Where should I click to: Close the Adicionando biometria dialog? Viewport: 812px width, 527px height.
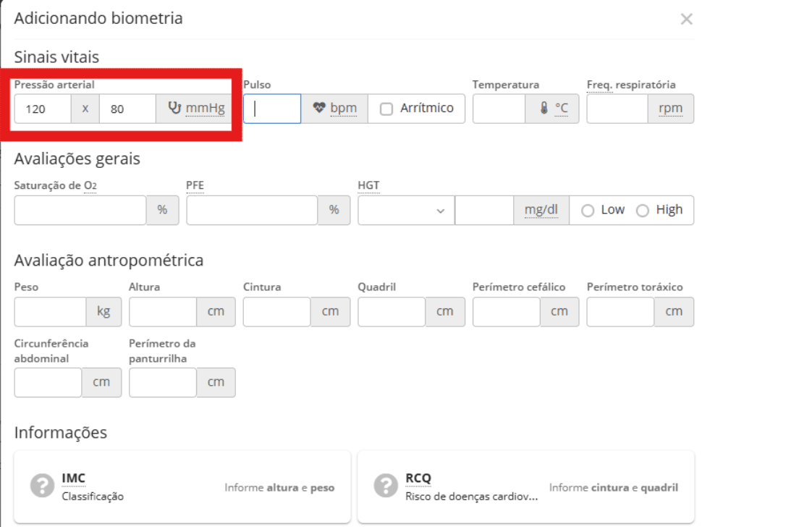coord(686,20)
